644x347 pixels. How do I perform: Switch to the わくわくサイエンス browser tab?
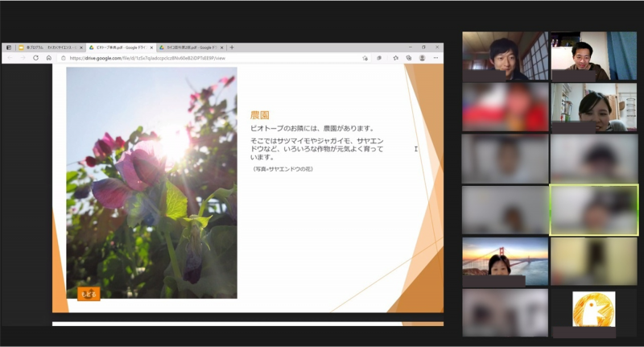tap(50, 48)
